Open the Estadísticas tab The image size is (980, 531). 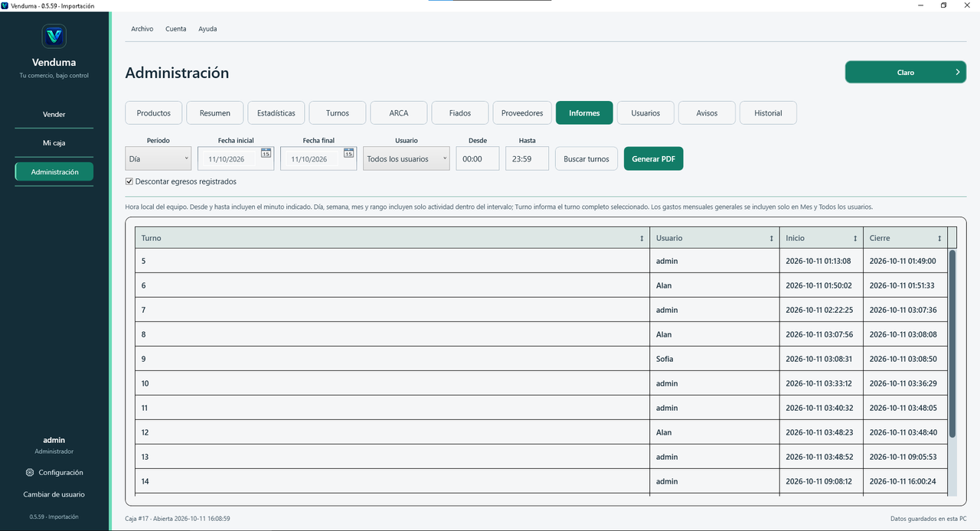276,112
